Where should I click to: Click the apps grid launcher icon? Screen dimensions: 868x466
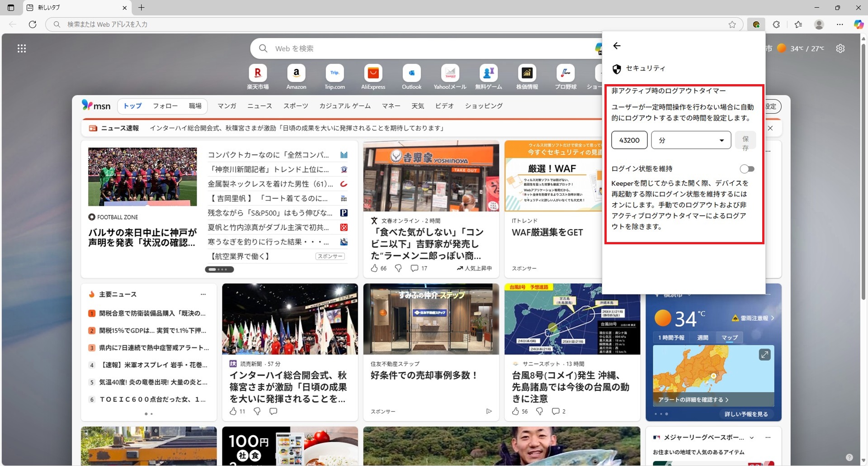22,48
